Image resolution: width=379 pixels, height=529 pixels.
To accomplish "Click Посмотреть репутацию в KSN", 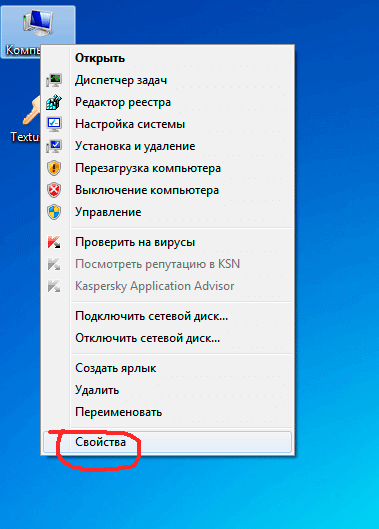I will [167, 264].
